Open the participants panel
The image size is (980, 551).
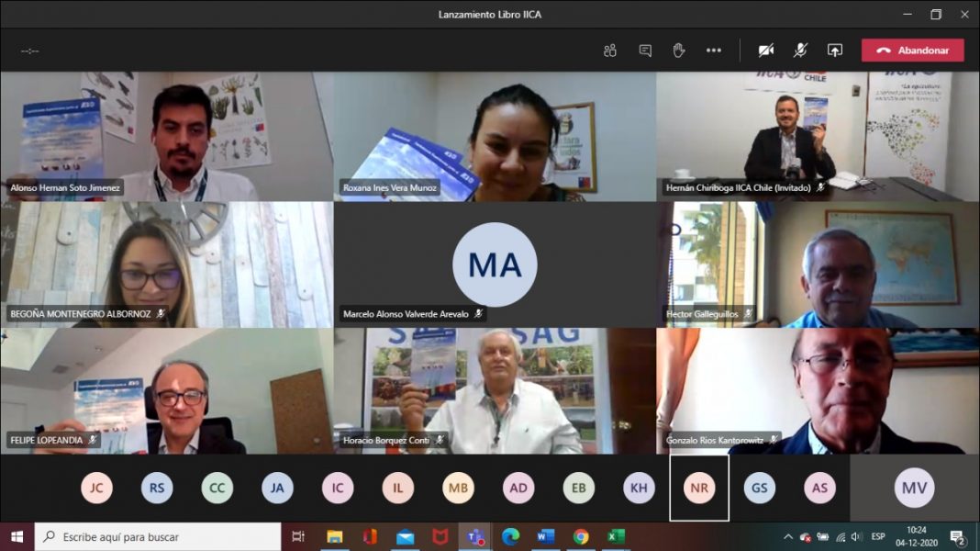click(610, 51)
